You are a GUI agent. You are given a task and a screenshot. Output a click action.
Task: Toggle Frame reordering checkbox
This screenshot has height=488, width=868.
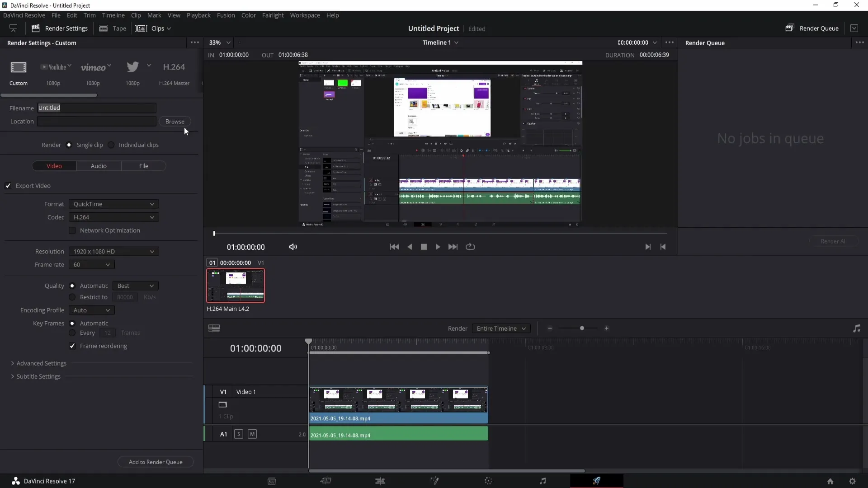[x=72, y=346]
